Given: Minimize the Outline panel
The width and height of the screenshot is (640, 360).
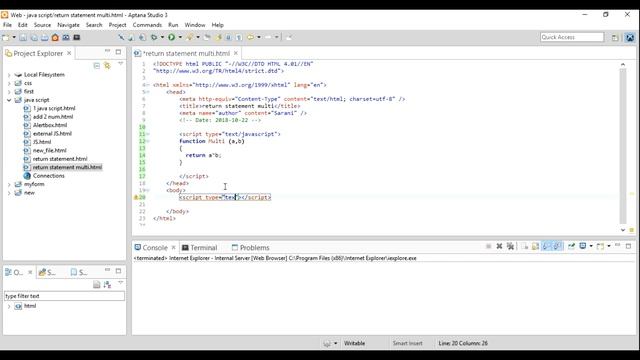Looking at the screenshot, I should click(x=107, y=270).
